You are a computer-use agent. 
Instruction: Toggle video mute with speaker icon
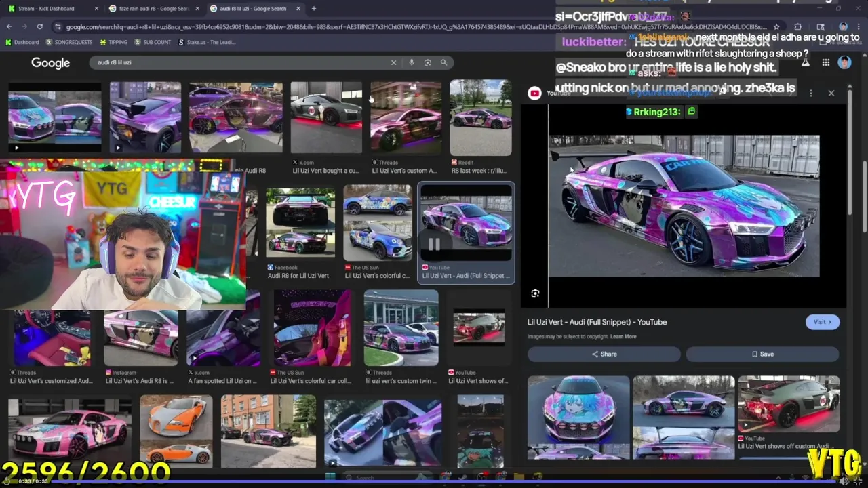click(x=844, y=481)
